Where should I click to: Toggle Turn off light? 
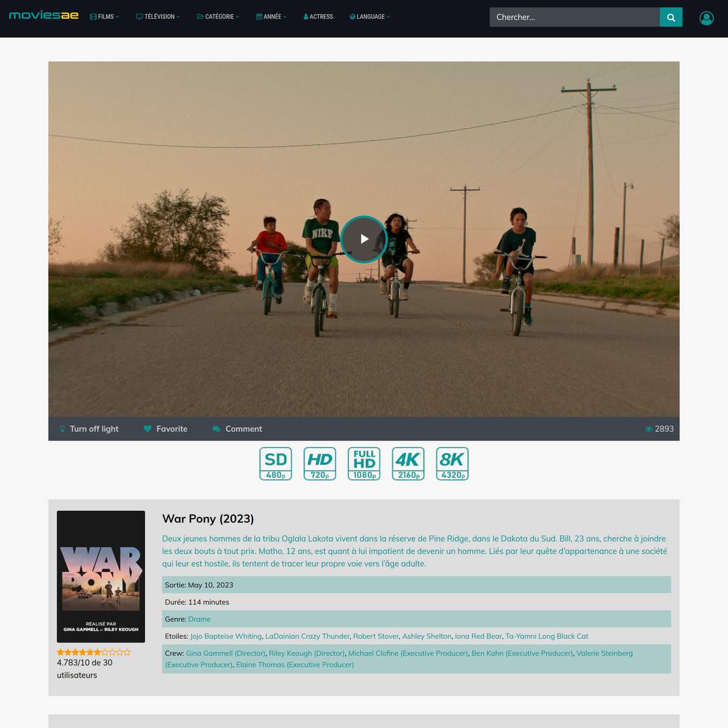click(89, 429)
